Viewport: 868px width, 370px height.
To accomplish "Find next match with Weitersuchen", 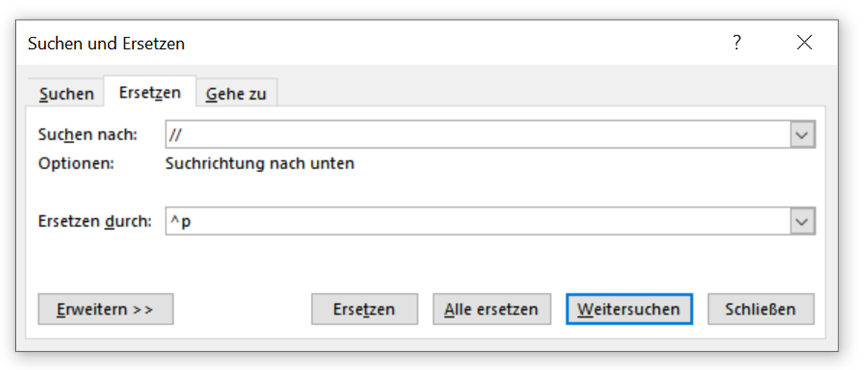I will pyautogui.click(x=629, y=309).
